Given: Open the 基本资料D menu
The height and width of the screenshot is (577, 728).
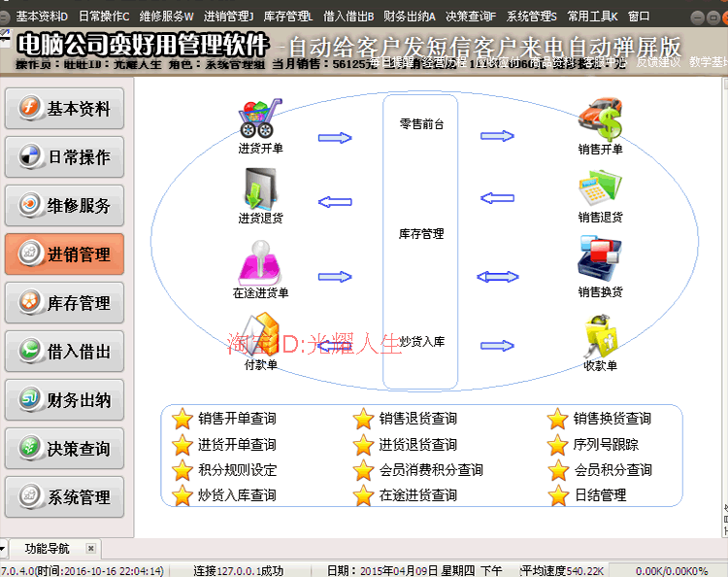Looking at the screenshot, I should (x=42, y=17).
